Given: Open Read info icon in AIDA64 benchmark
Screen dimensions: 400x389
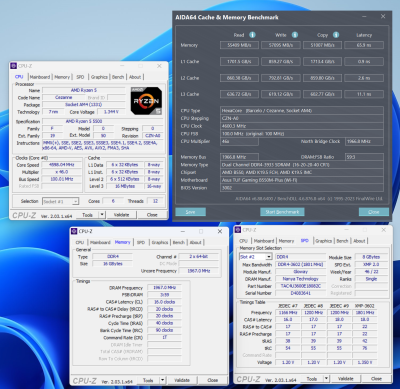Looking at the screenshot, I should point(252,35).
